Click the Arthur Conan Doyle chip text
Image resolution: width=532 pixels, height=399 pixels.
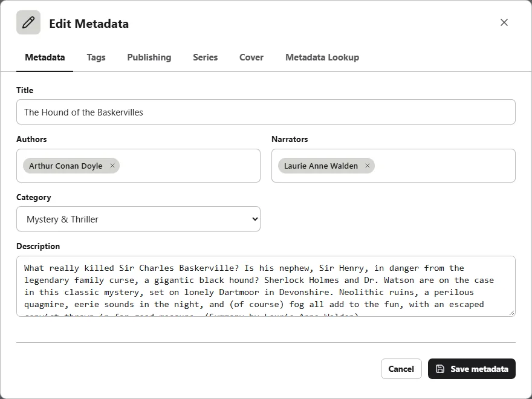tap(66, 166)
